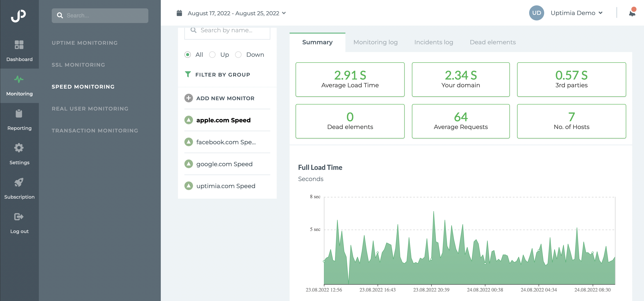Click the magnifier icon in sidebar search
The height and width of the screenshot is (301, 644).
click(x=60, y=15)
